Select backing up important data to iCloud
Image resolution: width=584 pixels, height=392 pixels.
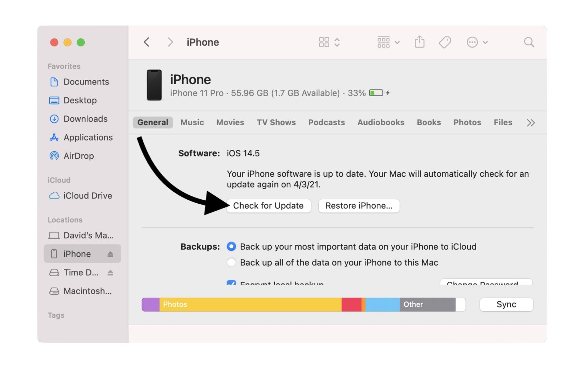[231, 246]
